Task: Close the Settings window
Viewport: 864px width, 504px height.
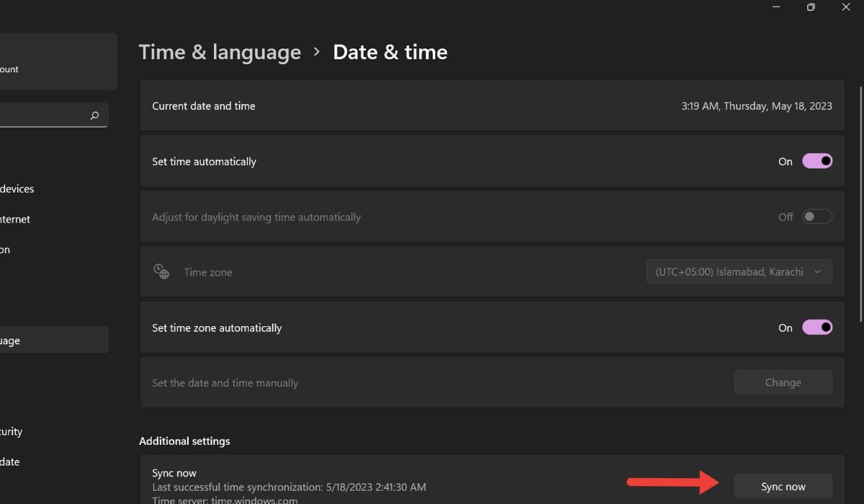Action: click(x=846, y=7)
